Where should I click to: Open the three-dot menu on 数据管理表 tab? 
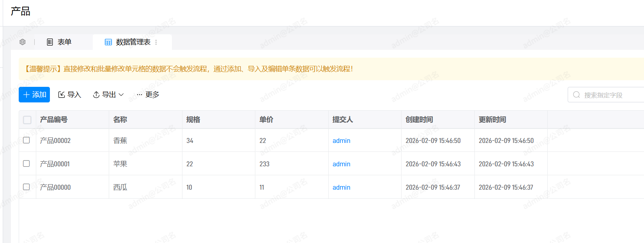pos(156,42)
